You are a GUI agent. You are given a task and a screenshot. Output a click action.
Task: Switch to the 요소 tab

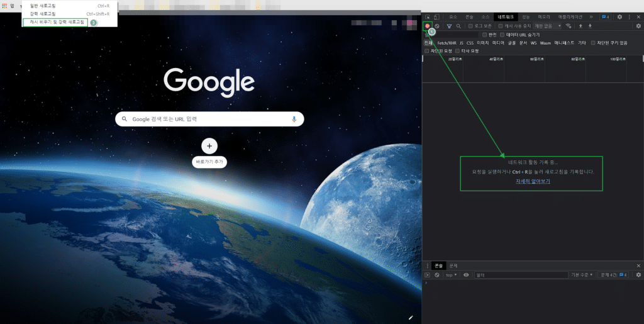click(x=453, y=17)
